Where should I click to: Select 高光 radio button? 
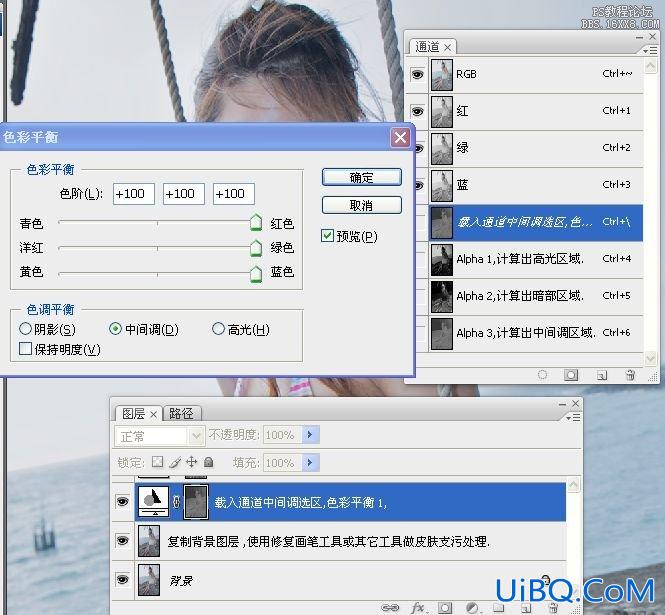(218, 329)
